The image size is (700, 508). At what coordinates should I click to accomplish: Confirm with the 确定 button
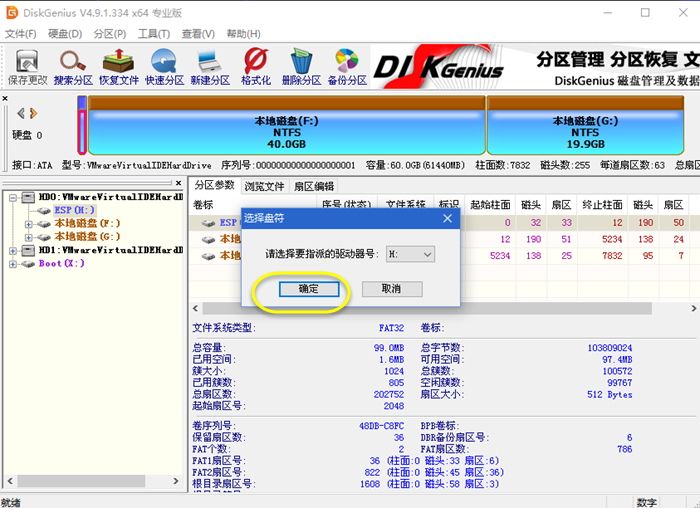click(308, 289)
